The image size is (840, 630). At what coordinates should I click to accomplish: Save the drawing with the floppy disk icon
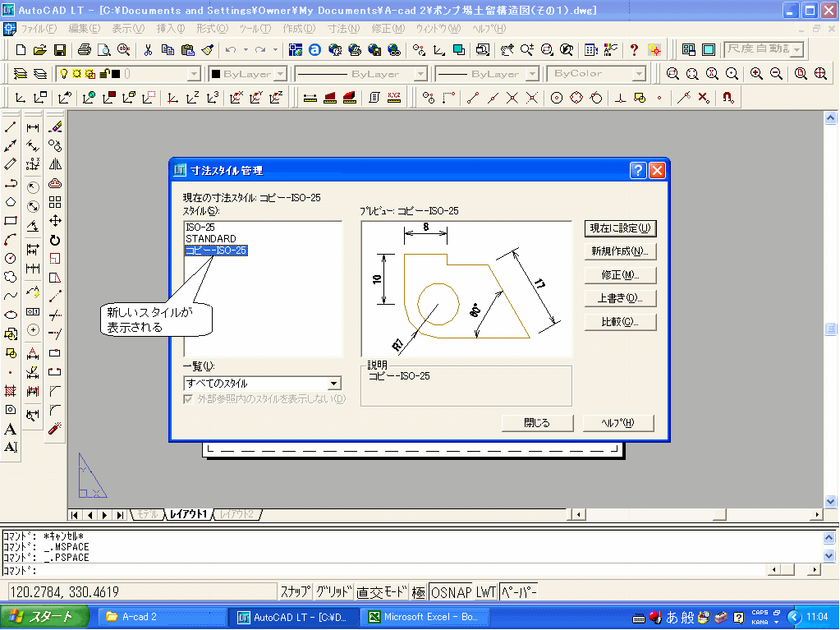coord(59,50)
